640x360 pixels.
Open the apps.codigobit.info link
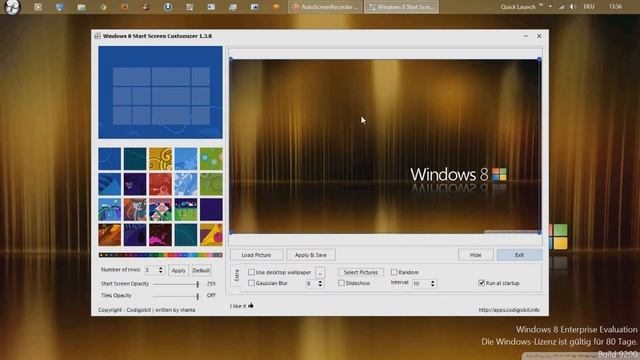[x=509, y=310]
